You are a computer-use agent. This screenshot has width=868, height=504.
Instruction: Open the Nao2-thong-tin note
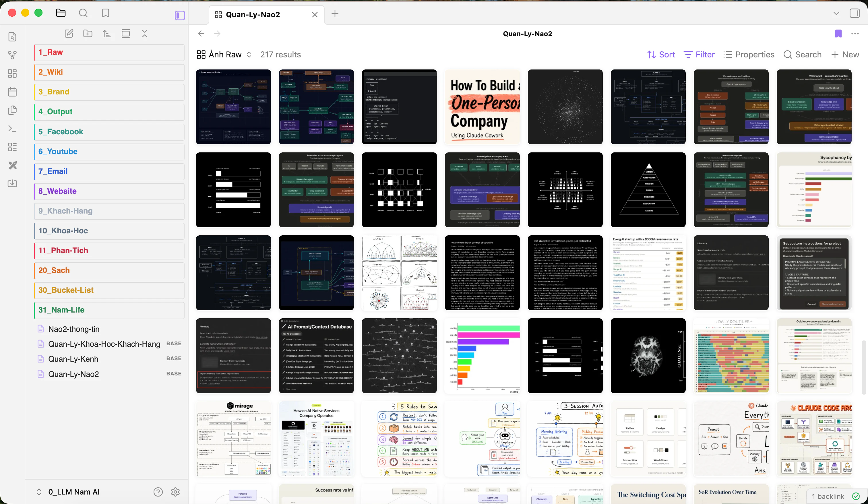[109, 329]
